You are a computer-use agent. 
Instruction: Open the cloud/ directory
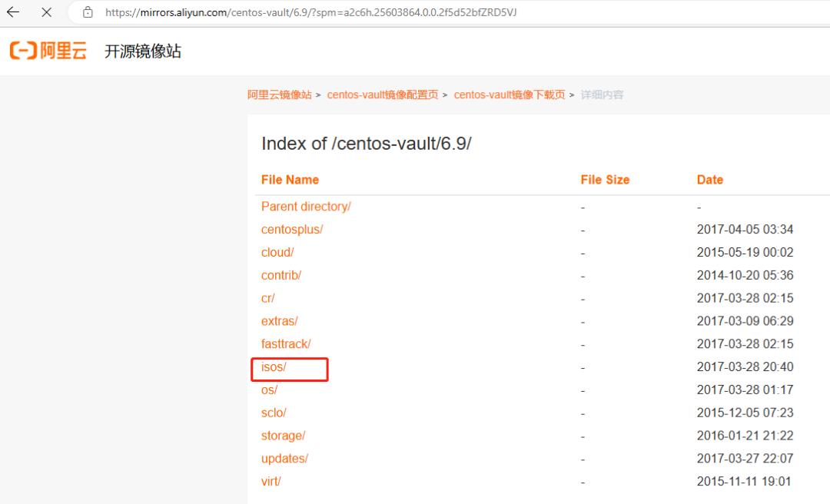pyautogui.click(x=277, y=252)
